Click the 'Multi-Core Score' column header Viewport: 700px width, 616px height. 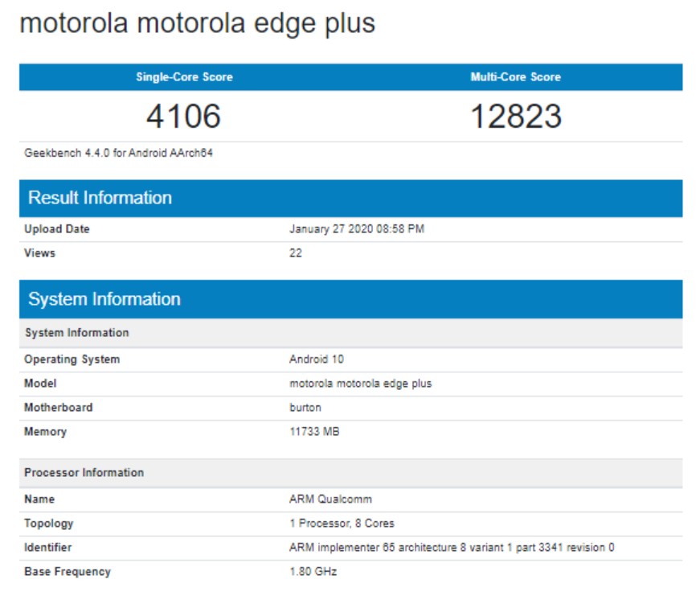click(x=516, y=77)
